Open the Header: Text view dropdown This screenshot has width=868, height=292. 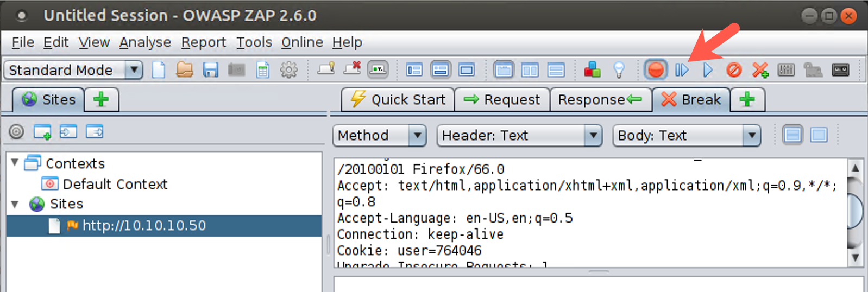[519, 136]
